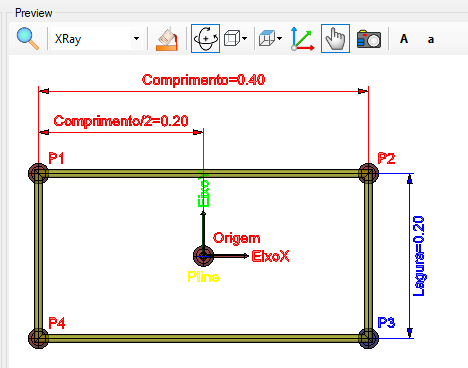Select the P4 corner node

pos(39,338)
